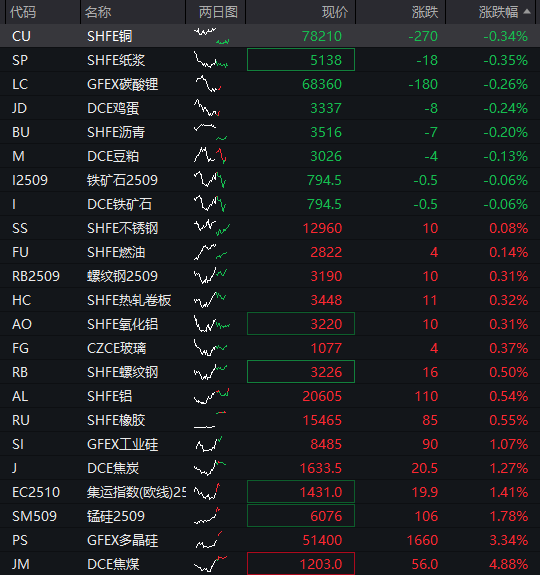Viewport: 540px width, 575px height.
Task: Click contract name SHFE热轧卷板
Action: (129, 300)
